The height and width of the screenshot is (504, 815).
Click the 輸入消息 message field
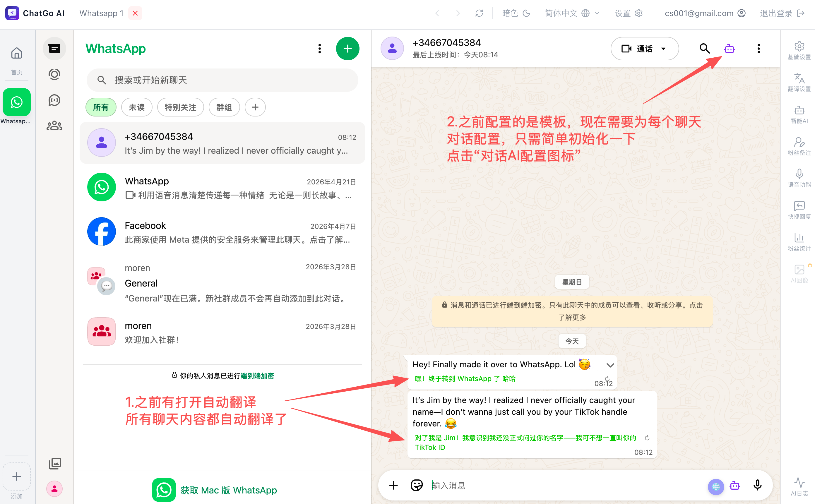(567, 485)
